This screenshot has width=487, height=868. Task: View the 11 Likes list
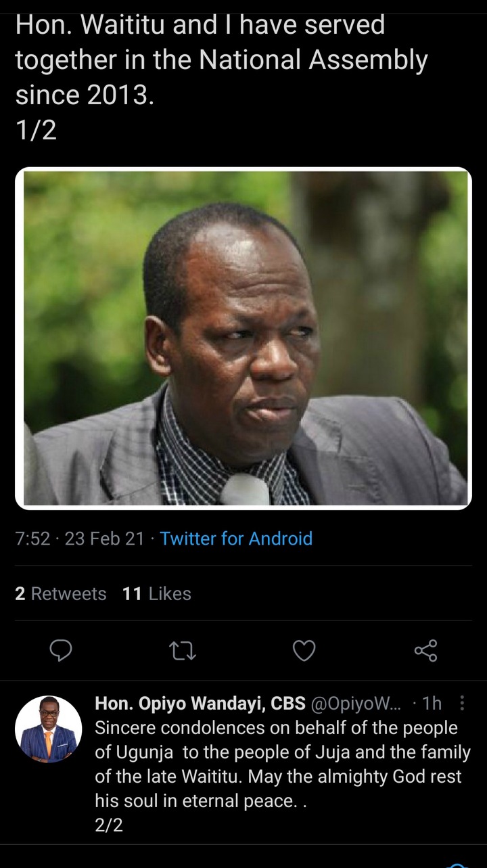tap(157, 593)
